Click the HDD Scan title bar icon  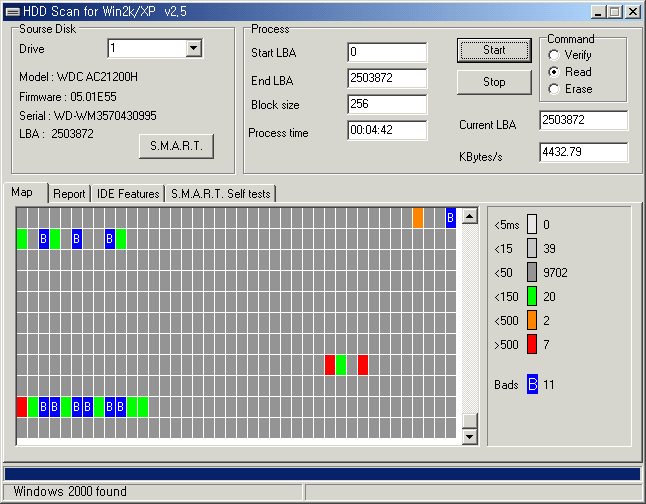(x=12, y=12)
